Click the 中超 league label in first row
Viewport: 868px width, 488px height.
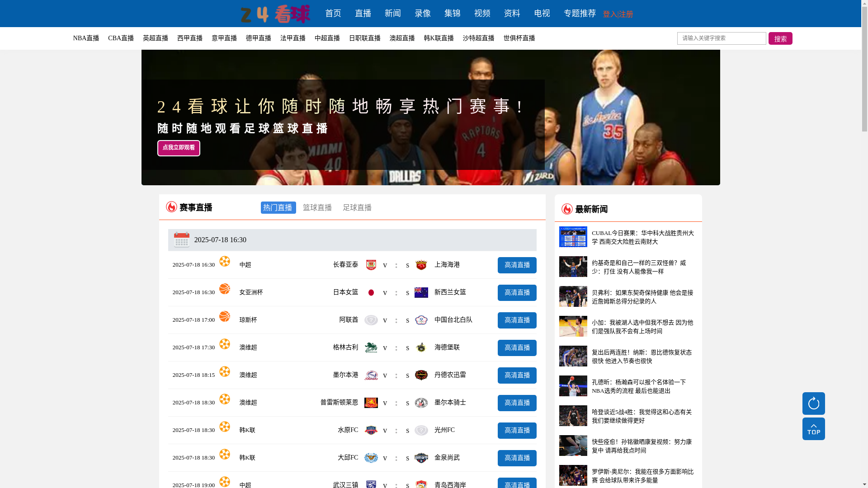[x=245, y=265]
